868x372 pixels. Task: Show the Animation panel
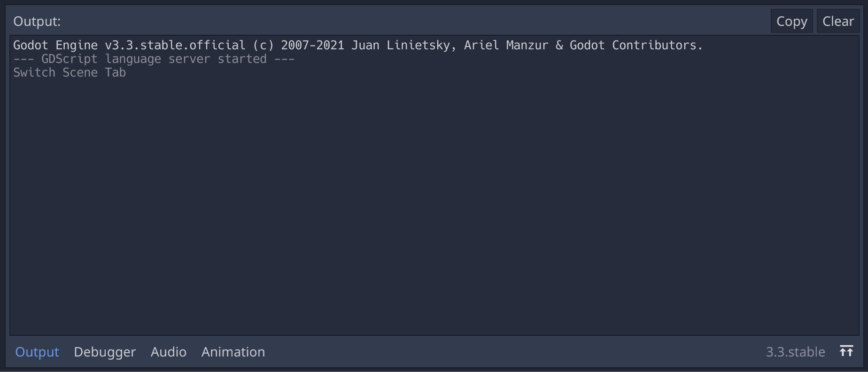(233, 352)
